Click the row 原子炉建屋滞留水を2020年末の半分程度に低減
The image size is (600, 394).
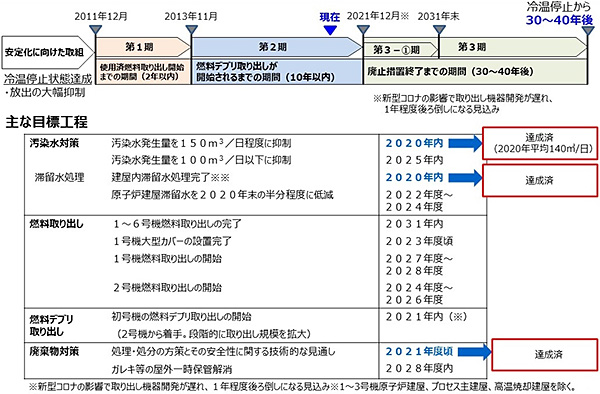222,195
